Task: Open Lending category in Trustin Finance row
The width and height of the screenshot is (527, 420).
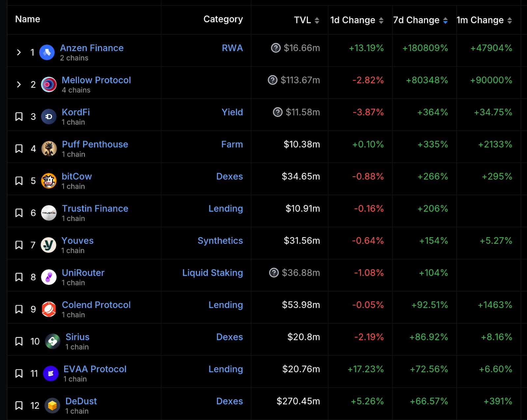Action: pyautogui.click(x=226, y=209)
